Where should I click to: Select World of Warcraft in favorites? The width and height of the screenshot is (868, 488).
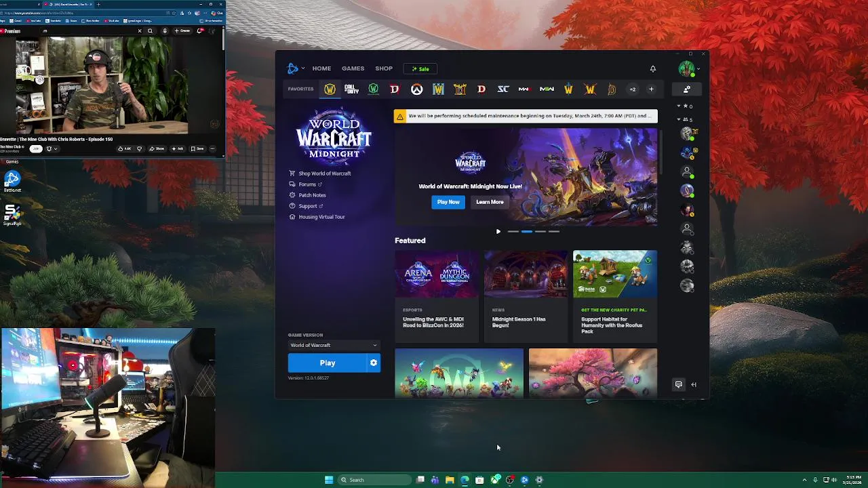click(x=330, y=89)
